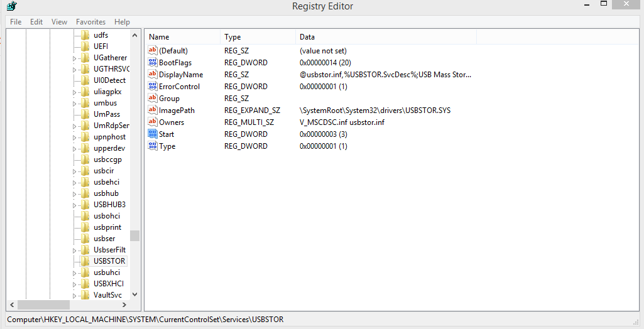
Task: Expand the UGatherer tree node
Action: point(74,58)
